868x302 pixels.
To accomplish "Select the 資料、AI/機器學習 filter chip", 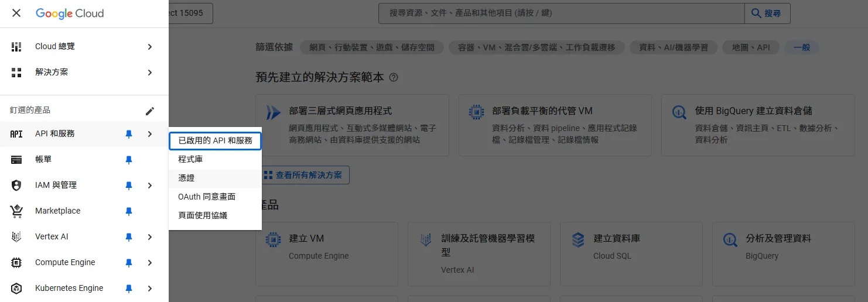I will pyautogui.click(x=674, y=47).
